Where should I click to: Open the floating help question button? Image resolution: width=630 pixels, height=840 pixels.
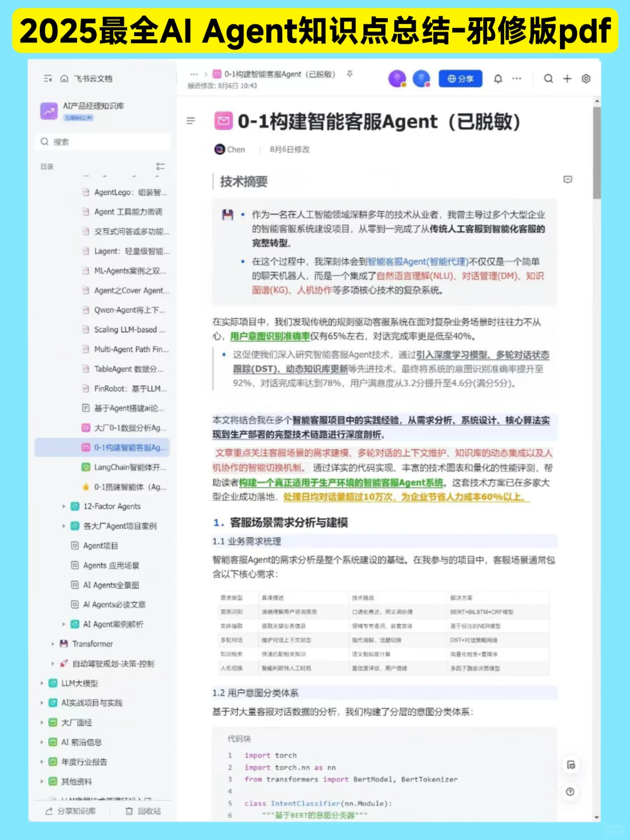[570, 792]
